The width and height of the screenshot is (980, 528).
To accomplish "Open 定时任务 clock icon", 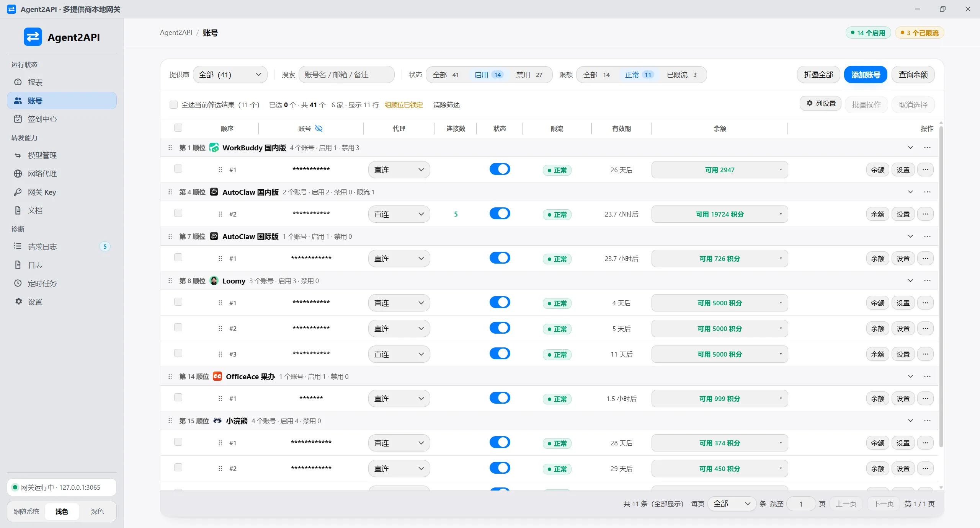I will pyautogui.click(x=18, y=283).
